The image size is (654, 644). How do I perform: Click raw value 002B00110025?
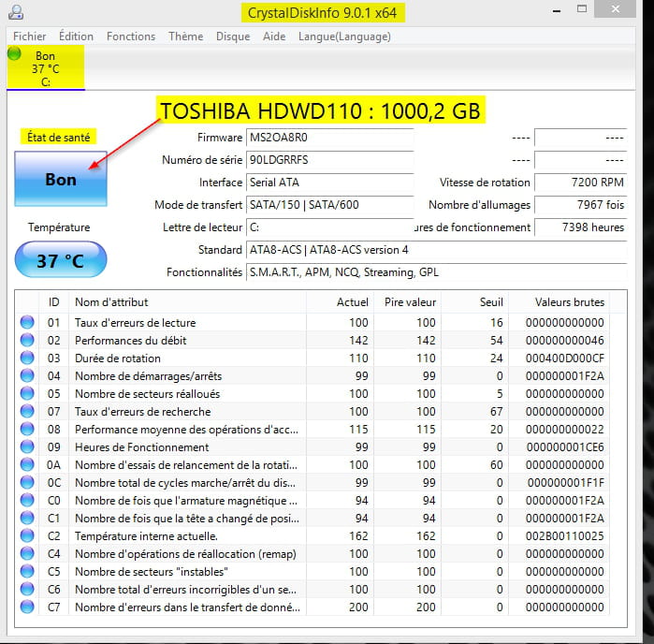click(x=565, y=536)
